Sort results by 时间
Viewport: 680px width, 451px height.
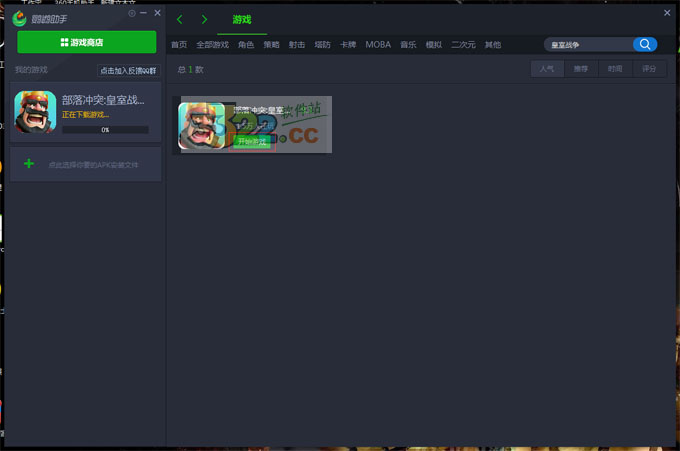tap(615, 69)
